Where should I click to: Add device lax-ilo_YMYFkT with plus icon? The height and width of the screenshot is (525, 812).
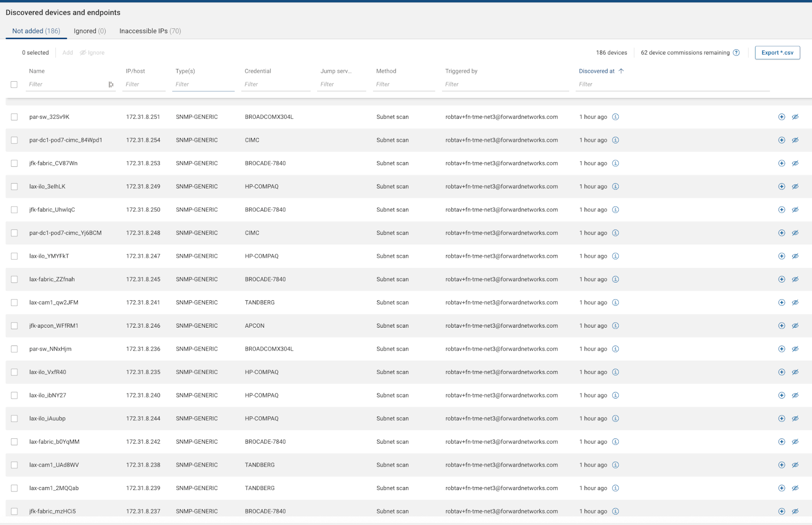point(782,256)
